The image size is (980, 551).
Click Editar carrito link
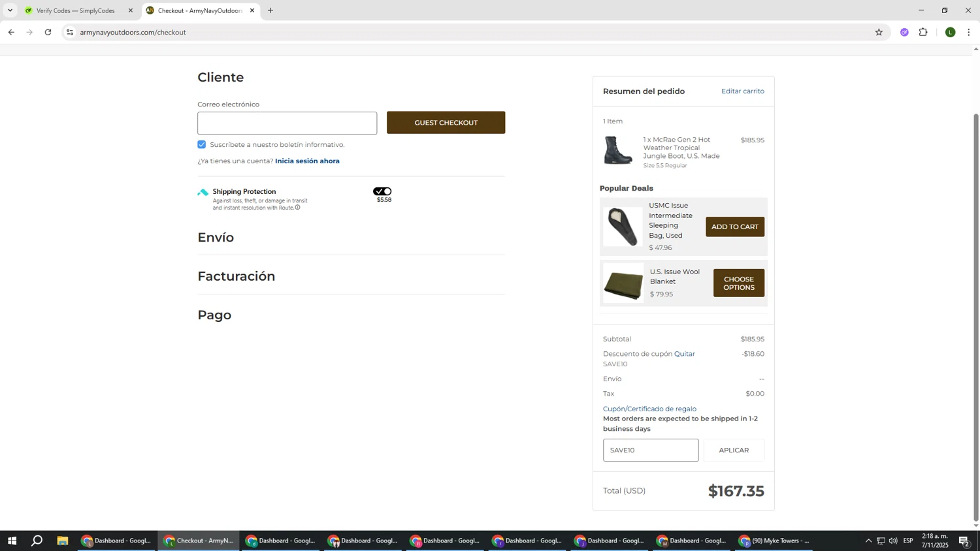(742, 91)
